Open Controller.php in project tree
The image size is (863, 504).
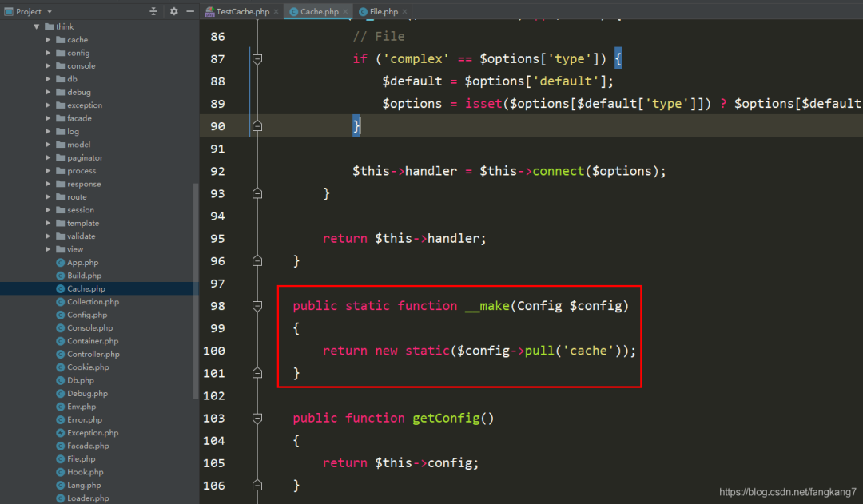coord(93,355)
